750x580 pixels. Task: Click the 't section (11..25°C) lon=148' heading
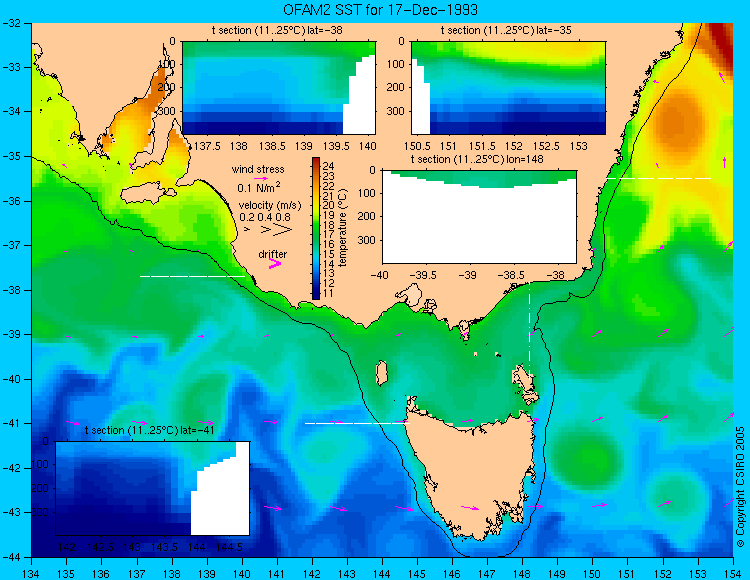pos(477,159)
